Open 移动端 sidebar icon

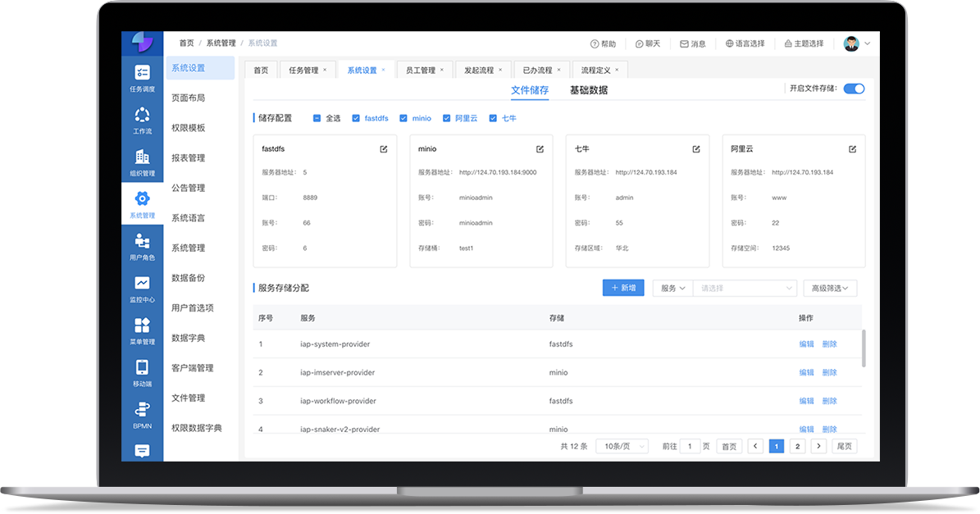coord(142,373)
